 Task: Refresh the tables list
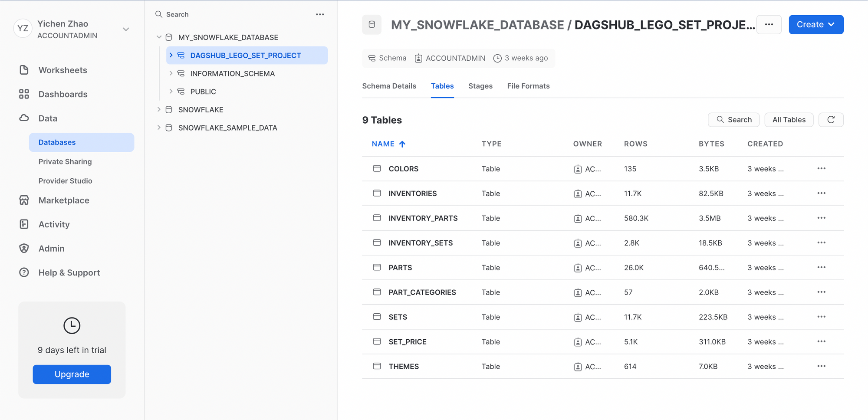click(831, 120)
